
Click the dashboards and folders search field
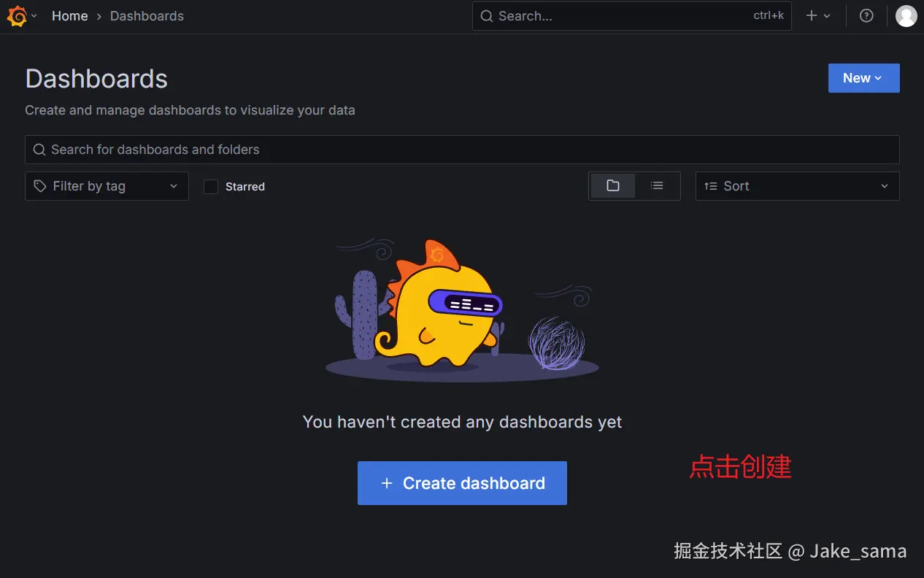click(292, 150)
